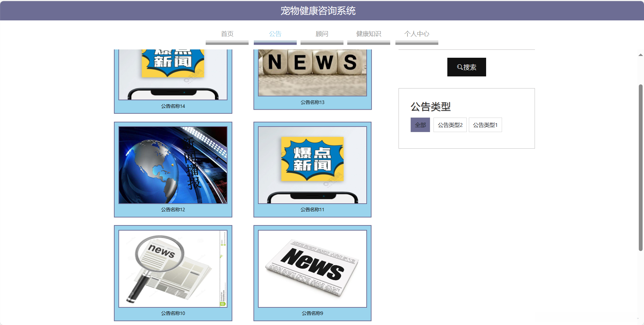The width and height of the screenshot is (644, 325).
Task: Open the 公告 announcements tab
Action: point(275,34)
